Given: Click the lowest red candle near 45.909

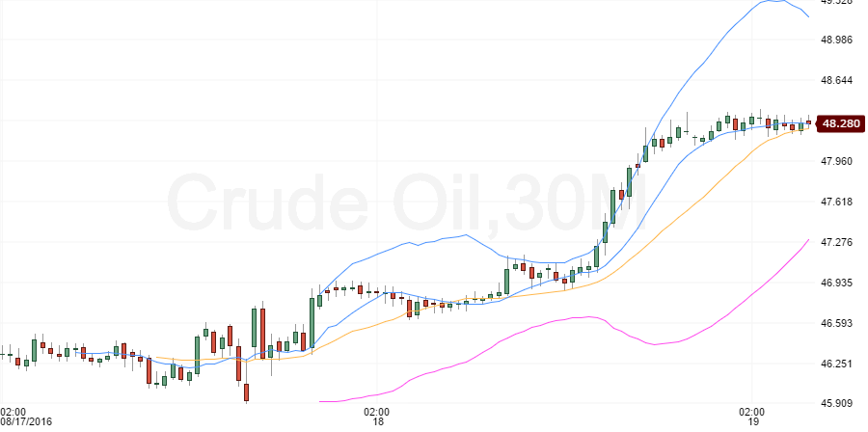Looking at the screenshot, I should tap(246, 391).
